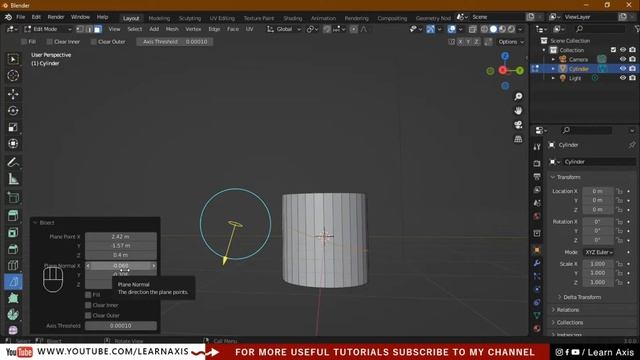Open the Edit Mode dropdown
This screenshot has height=360, width=640.
47,29
